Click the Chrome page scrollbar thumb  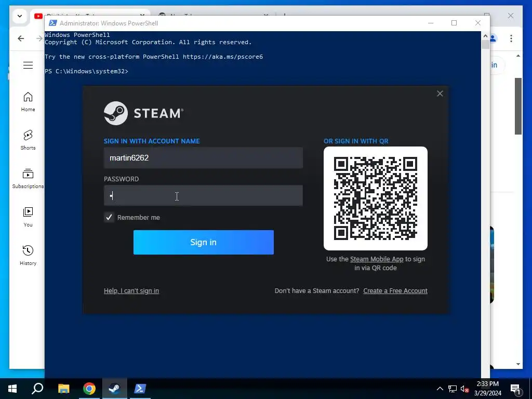518,106
